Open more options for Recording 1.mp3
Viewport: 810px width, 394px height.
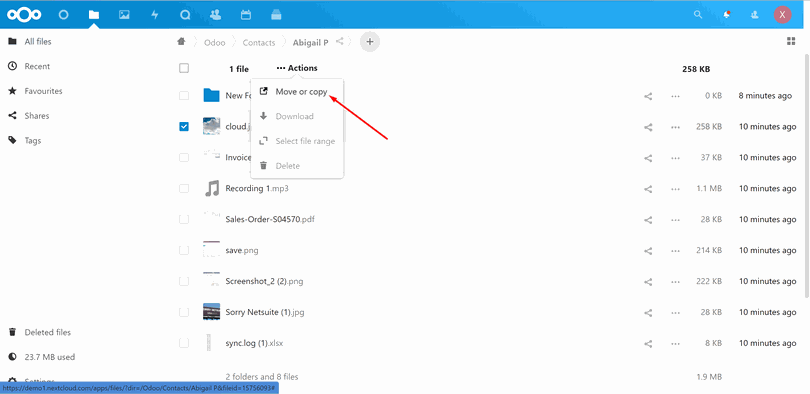click(675, 189)
